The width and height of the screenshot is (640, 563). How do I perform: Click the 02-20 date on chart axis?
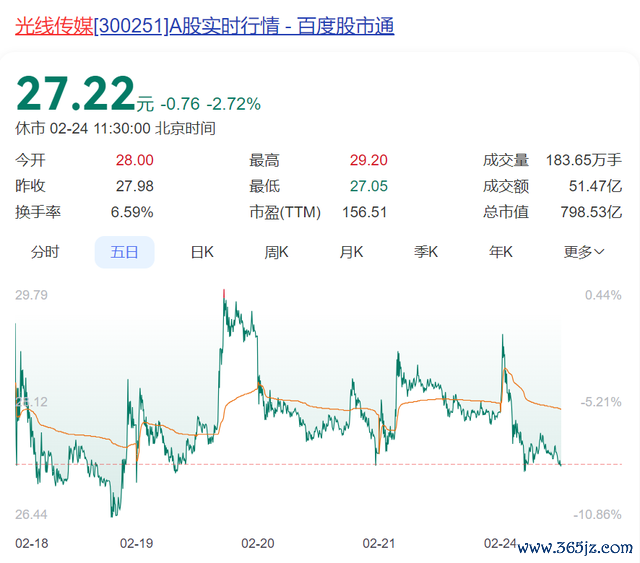click(258, 543)
